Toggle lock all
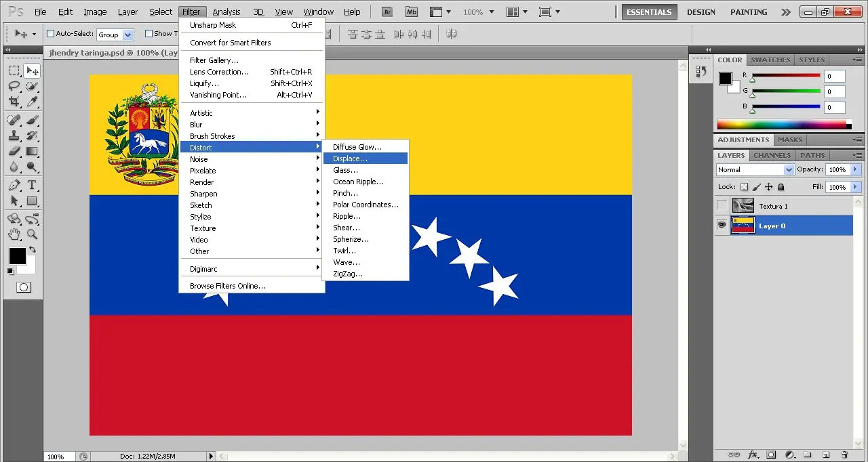This screenshot has width=868, height=462. (x=781, y=187)
